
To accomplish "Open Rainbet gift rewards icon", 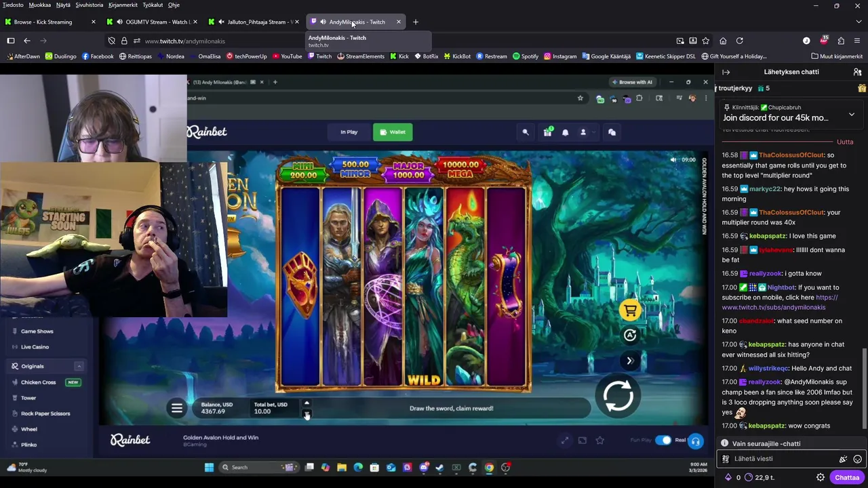I will [x=547, y=132].
